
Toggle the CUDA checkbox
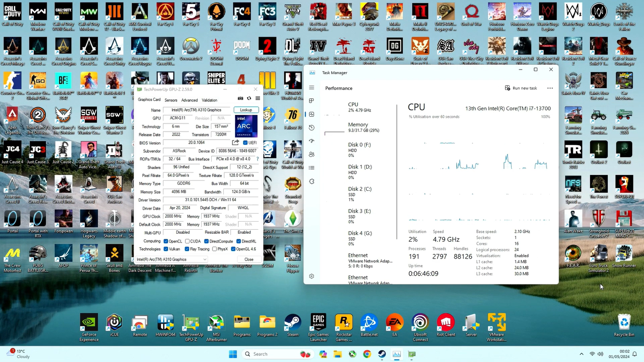tap(188, 241)
